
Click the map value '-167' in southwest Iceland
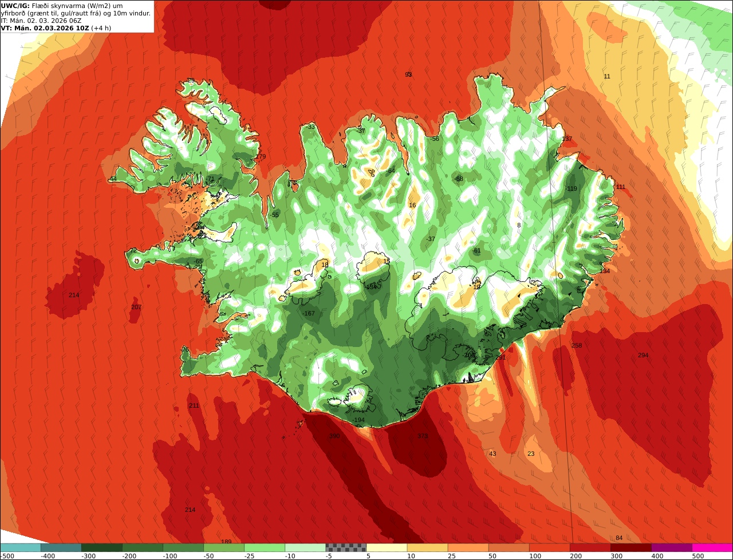pos(309,314)
